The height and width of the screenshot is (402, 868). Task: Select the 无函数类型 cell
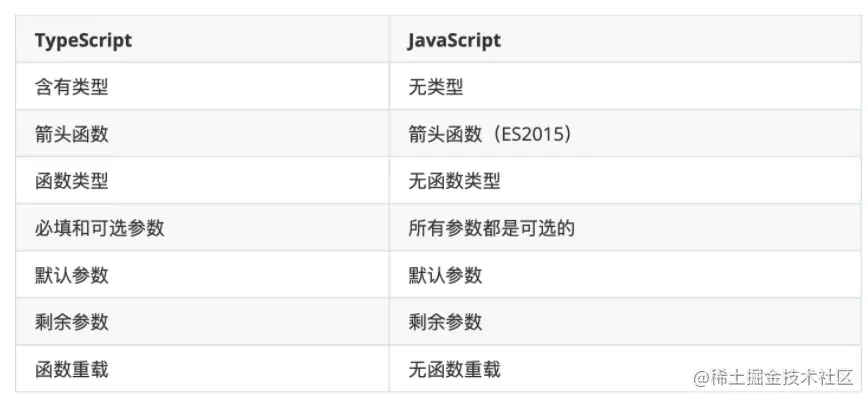(625, 181)
